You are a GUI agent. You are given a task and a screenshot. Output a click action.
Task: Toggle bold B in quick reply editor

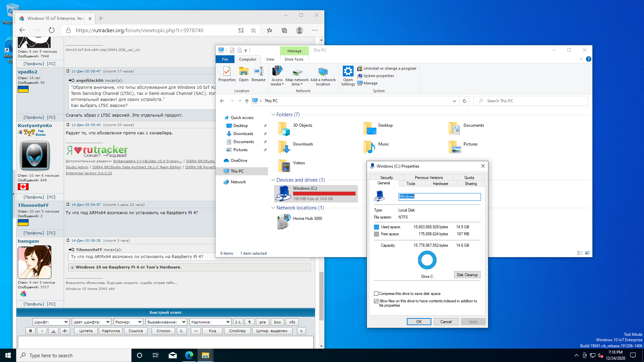click(x=31, y=331)
